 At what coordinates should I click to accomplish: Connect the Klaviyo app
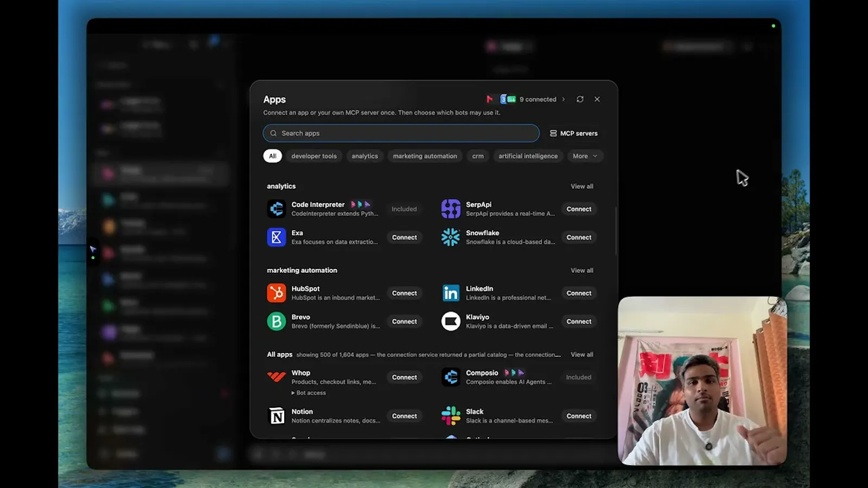pyautogui.click(x=579, y=321)
